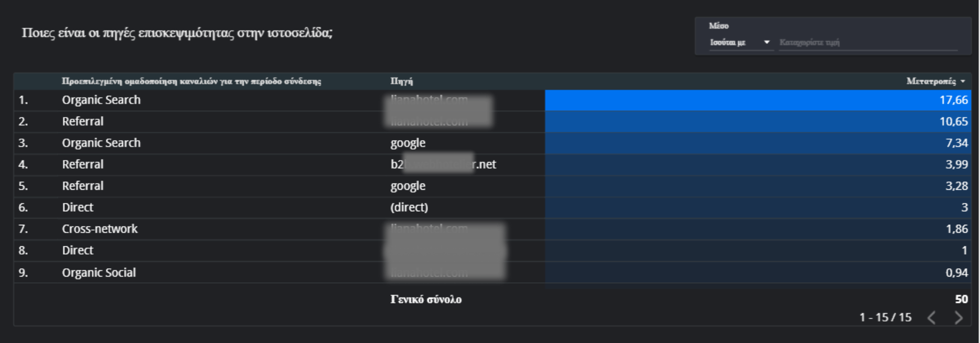Screen dimensions: 980x343
Task: Select the Organic Search row one cell
Action: click(101, 100)
